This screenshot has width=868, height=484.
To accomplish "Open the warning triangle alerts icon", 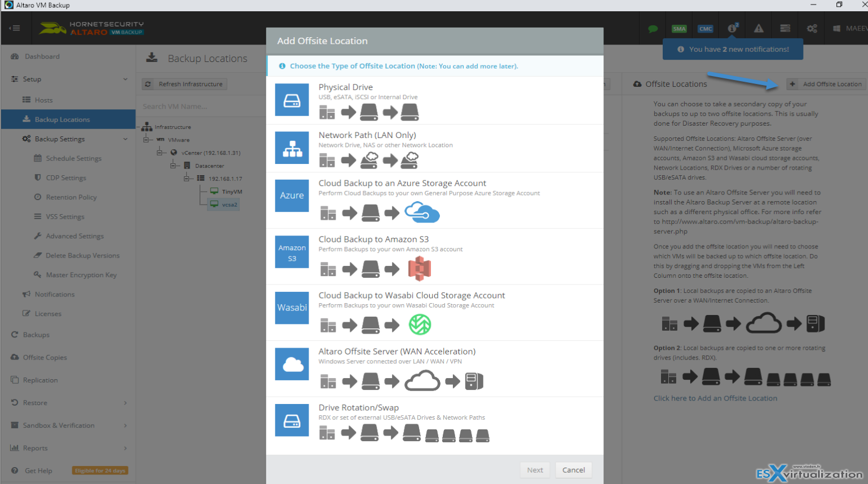I will [x=759, y=28].
